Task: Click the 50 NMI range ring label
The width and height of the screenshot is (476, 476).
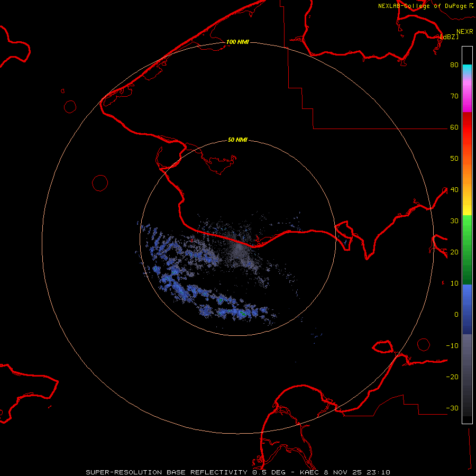Action: point(237,140)
